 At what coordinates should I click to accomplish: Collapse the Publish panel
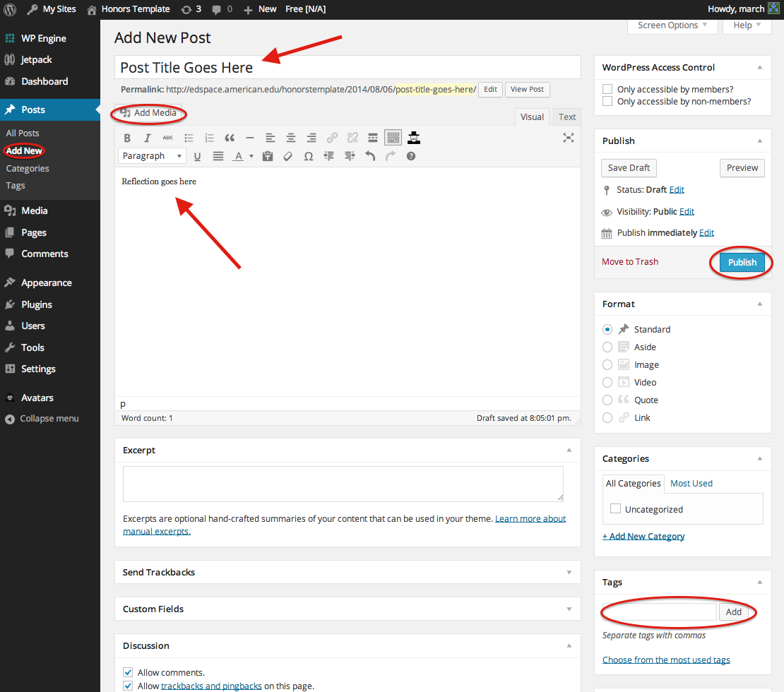760,140
